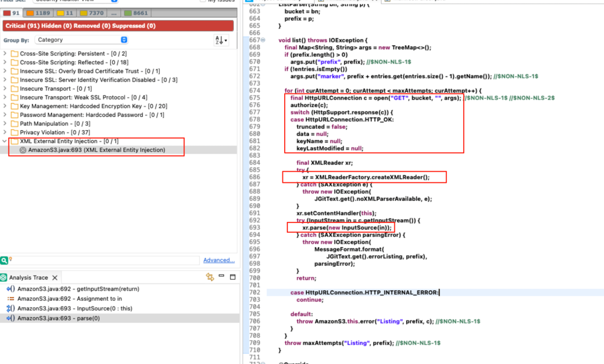Image resolution: width=604 pixels, height=364 pixels.
Task: Click the line 'case HttpURLConnection.HTTP_INTERNAL_ERROR:'
Action: [x=365, y=293]
